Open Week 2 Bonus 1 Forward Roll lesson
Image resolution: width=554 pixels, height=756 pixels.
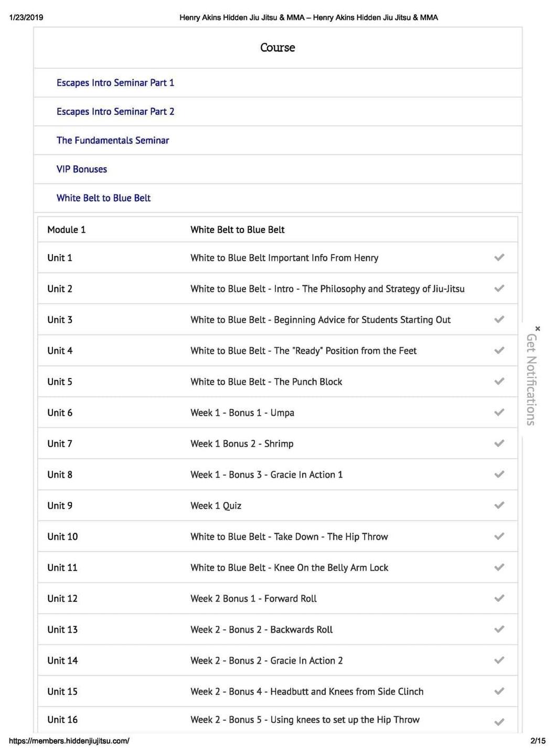(x=253, y=598)
